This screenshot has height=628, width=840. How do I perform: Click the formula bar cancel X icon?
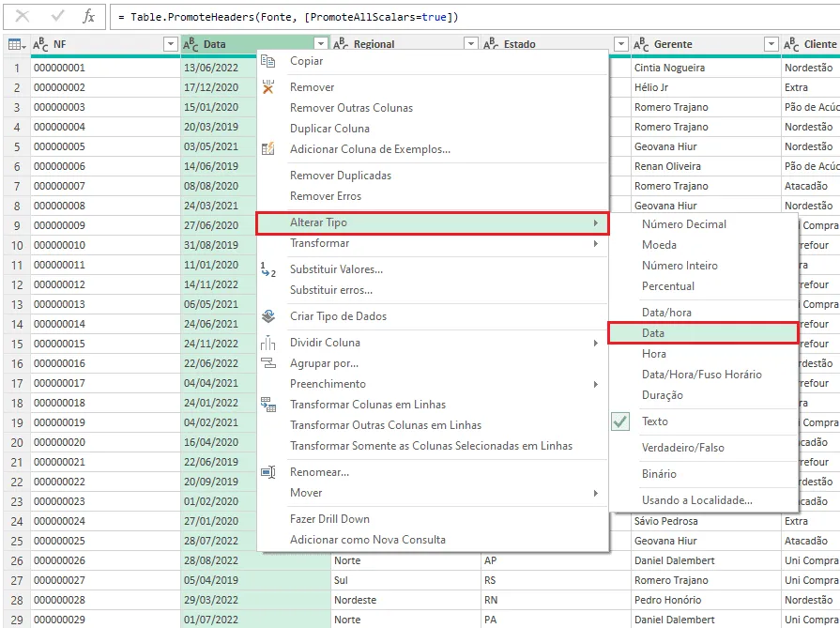click(x=23, y=17)
